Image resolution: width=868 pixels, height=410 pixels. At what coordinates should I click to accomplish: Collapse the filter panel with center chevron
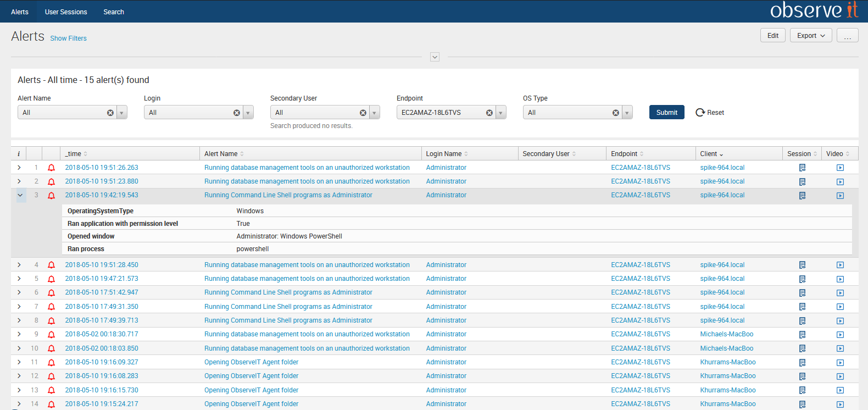coord(435,57)
